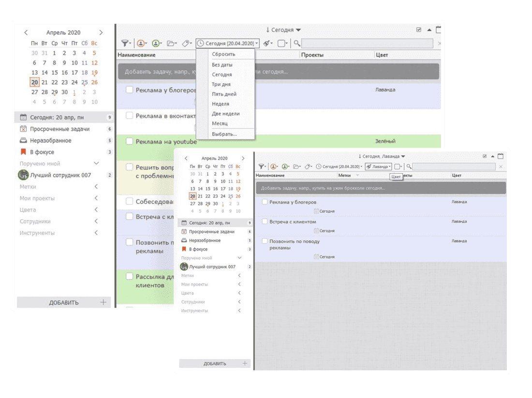Click completed-tasks check icon, back window header
Viewport: 532px width, 398px height.
coord(419,30)
